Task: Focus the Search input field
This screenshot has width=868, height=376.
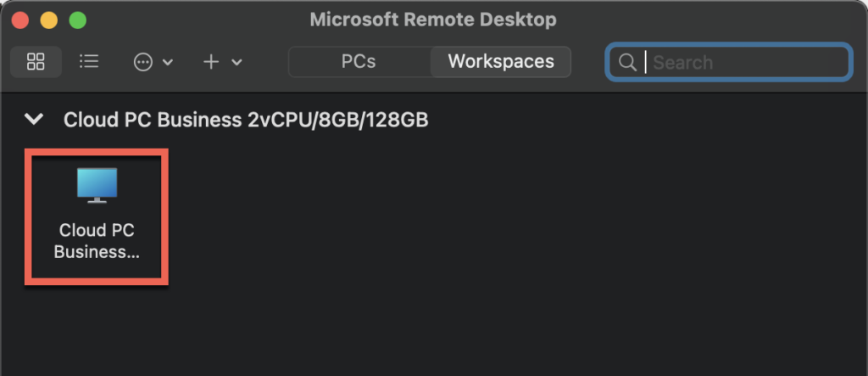Action: (x=728, y=62)
